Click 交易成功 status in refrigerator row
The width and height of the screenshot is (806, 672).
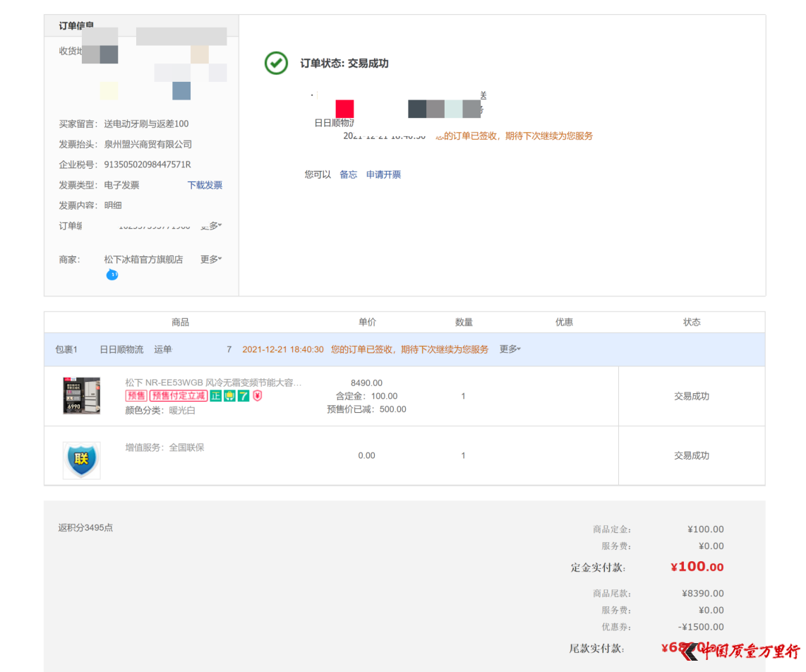coord(692,396)
